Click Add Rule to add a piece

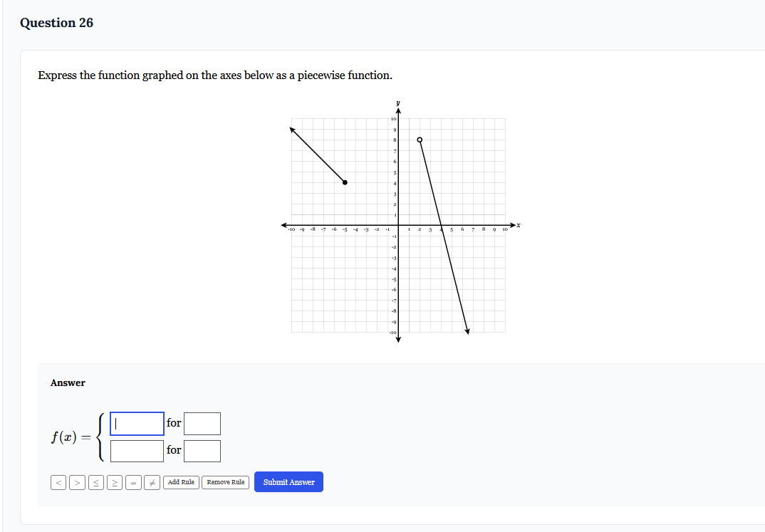coord(180,482)
